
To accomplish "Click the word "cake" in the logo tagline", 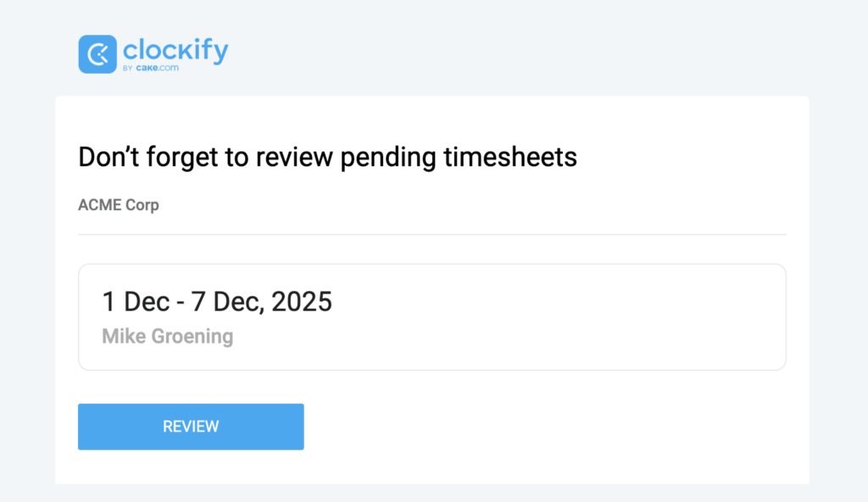I will point(147,68).
